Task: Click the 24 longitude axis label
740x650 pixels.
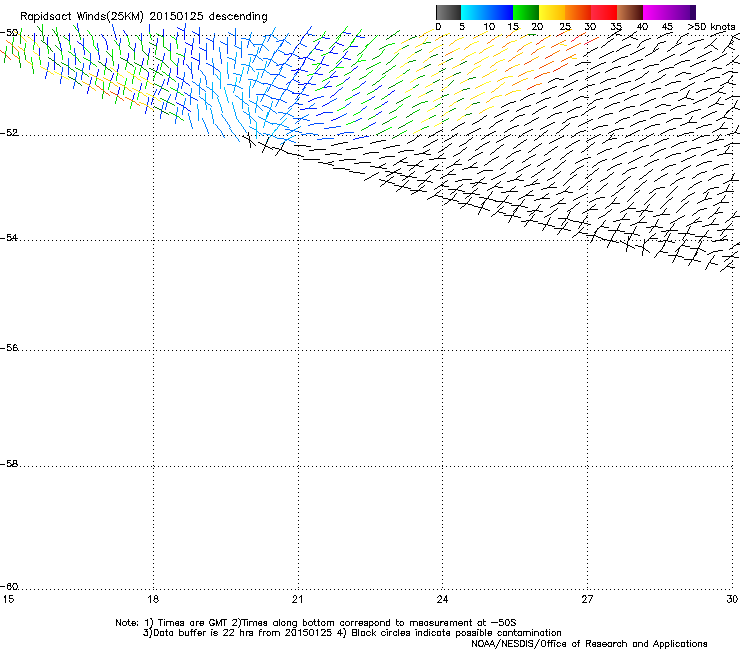Action: (x=442, y=599)
